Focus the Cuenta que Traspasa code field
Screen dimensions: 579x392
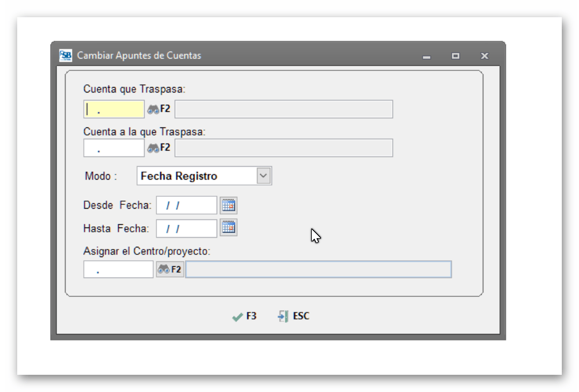(x=114, y=109)
